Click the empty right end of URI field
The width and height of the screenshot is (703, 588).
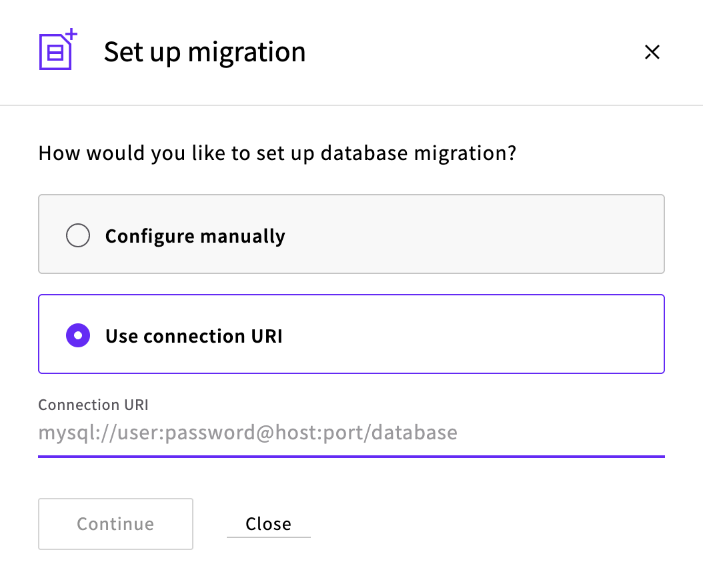[x=600, y=433]
